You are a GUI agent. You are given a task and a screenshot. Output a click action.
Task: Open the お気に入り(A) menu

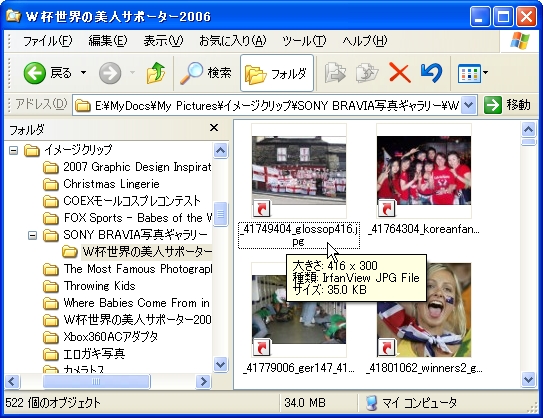(232, 41)
